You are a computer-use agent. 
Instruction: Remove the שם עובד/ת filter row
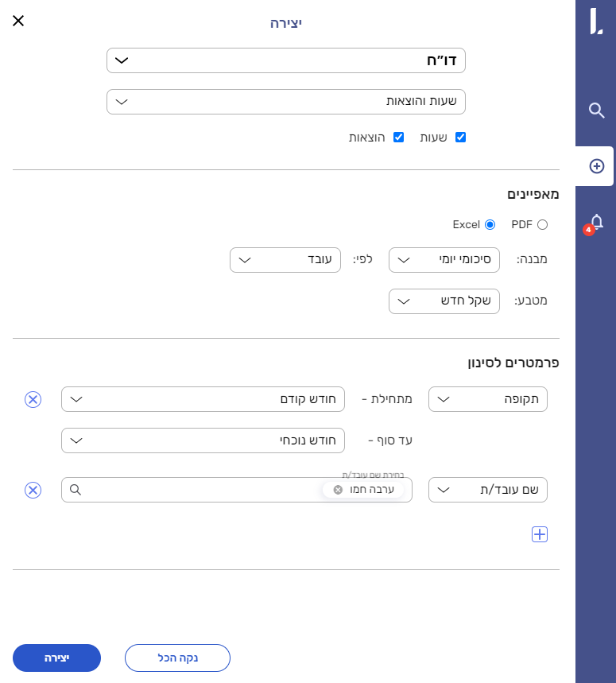33,490
